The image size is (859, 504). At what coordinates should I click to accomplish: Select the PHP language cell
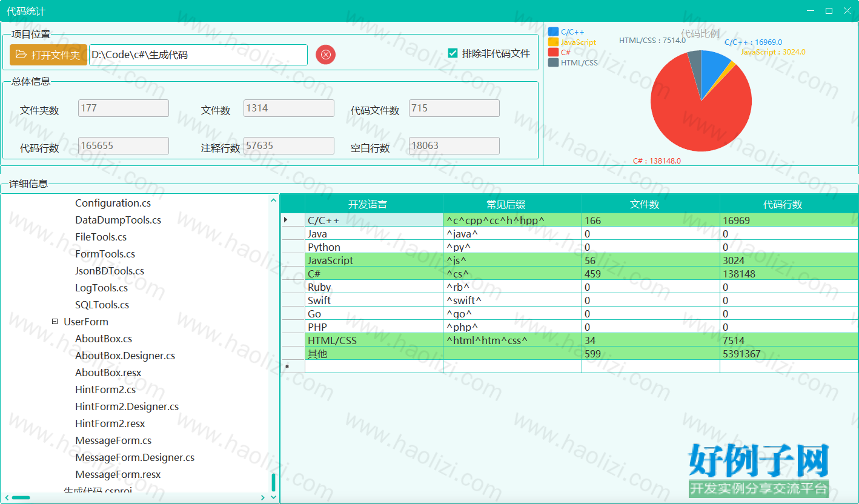point(374,327)
